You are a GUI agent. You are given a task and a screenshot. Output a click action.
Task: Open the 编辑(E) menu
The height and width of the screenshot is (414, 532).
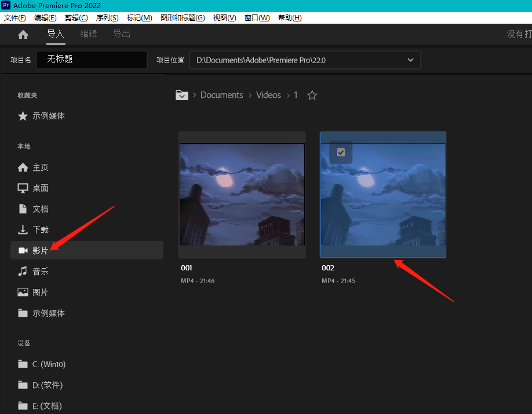coord(45,18)
